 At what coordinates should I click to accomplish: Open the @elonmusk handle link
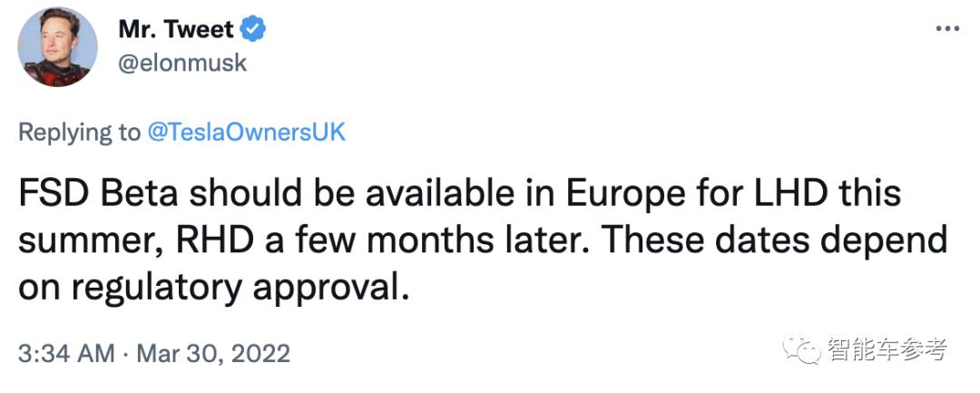181,64
